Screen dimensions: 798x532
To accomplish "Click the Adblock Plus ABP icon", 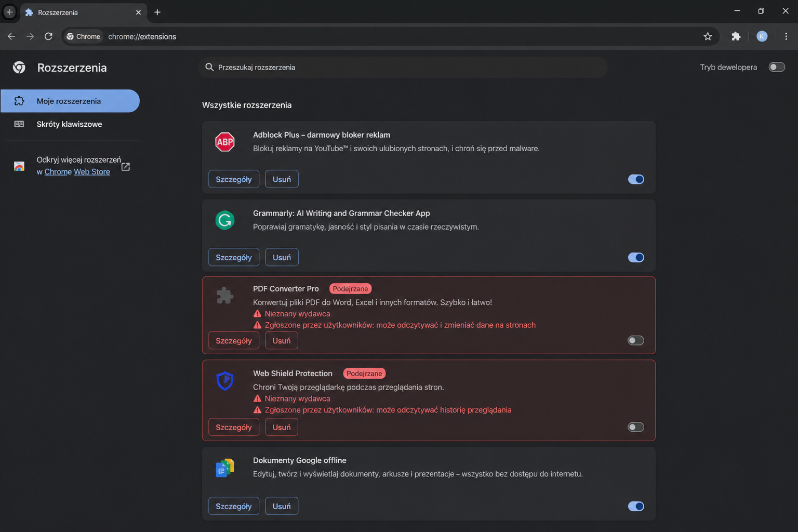I will tap(225, 142).
